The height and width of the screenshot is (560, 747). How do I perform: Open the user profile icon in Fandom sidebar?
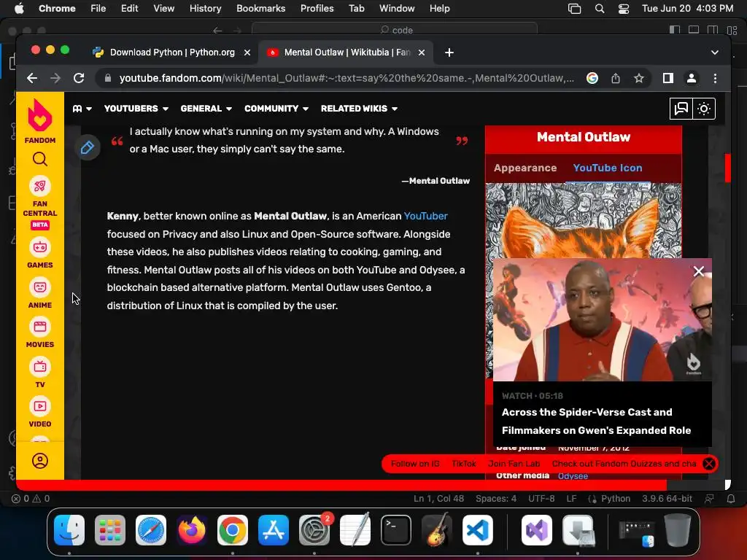tap(40, 461)
